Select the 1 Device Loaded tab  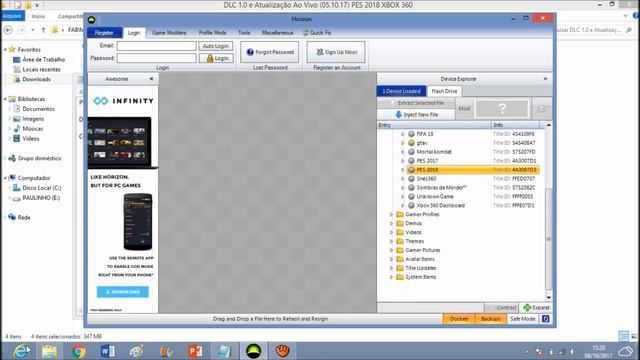point(401,91)
